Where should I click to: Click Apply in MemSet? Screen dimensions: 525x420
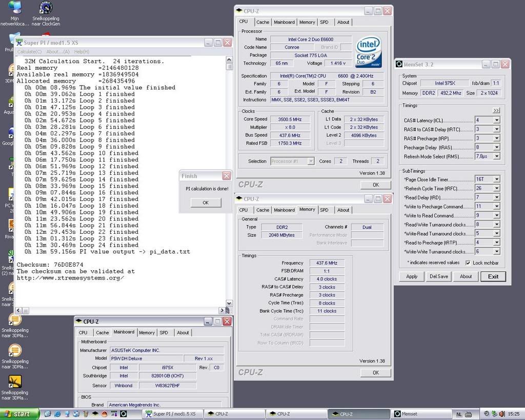(x=412, y=276)
